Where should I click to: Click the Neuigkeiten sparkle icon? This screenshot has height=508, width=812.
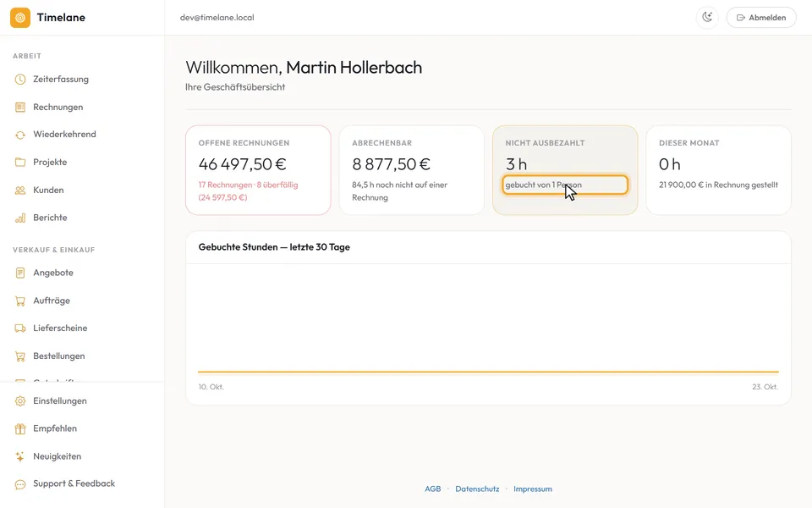click(20, 456)
